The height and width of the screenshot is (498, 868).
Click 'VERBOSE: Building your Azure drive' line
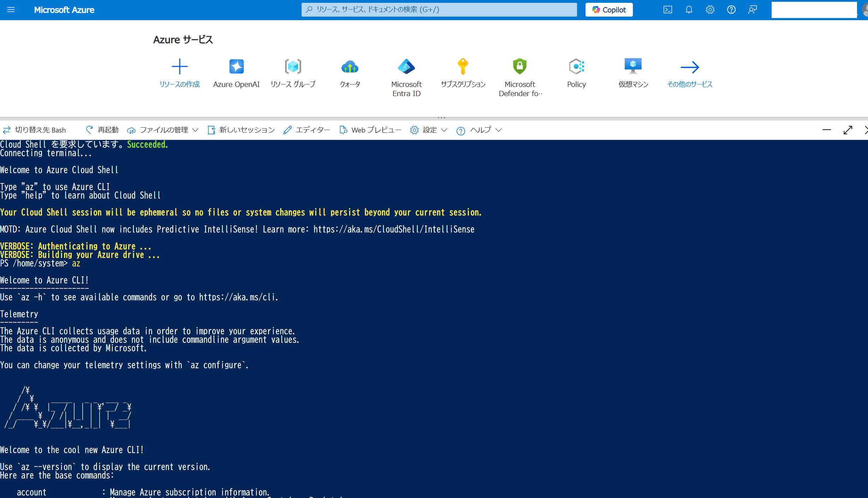(x=80, y=255)
